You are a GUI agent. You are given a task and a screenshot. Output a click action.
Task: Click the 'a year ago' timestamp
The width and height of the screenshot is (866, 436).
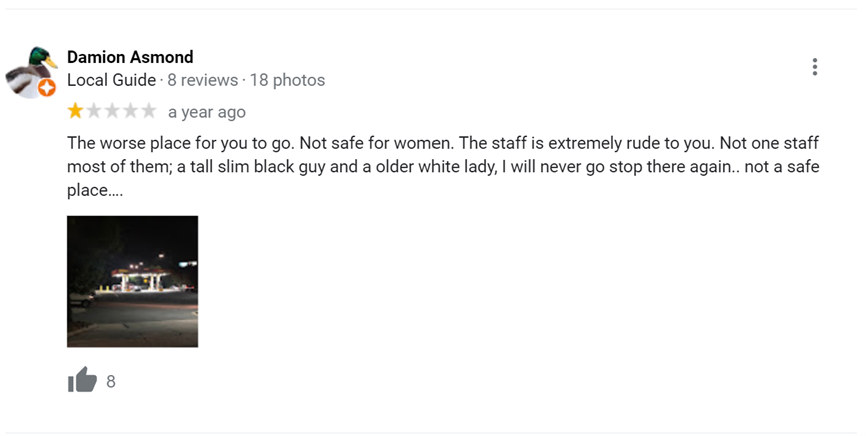(x=207, y=112)
